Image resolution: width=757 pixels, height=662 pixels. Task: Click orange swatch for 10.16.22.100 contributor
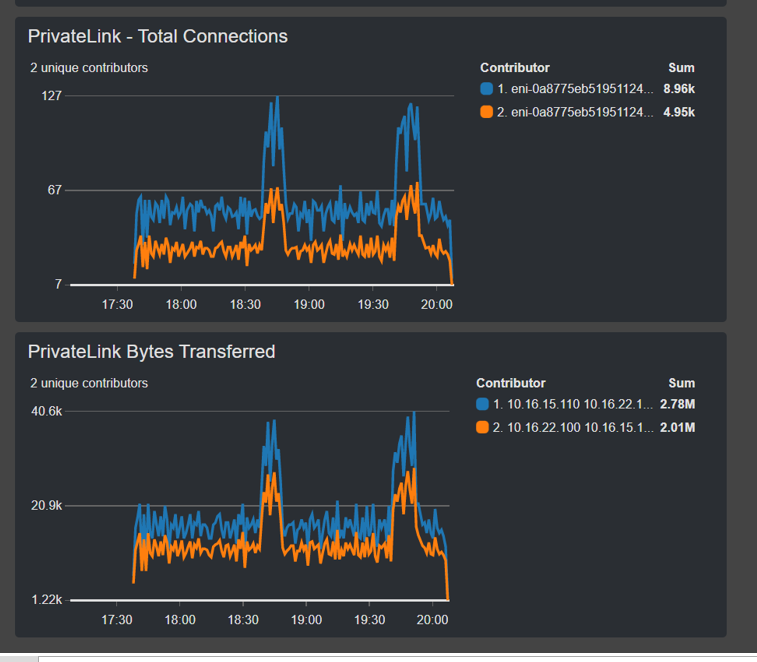(482, 427)
